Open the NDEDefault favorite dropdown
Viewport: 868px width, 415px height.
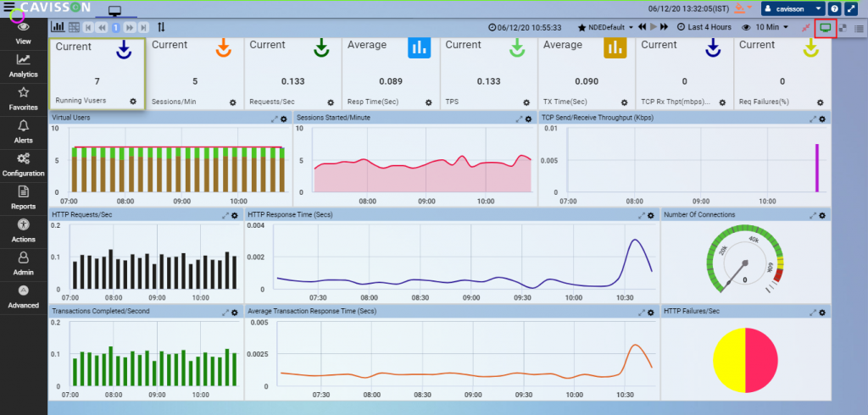pyautogui.click(x=605, y=27)
